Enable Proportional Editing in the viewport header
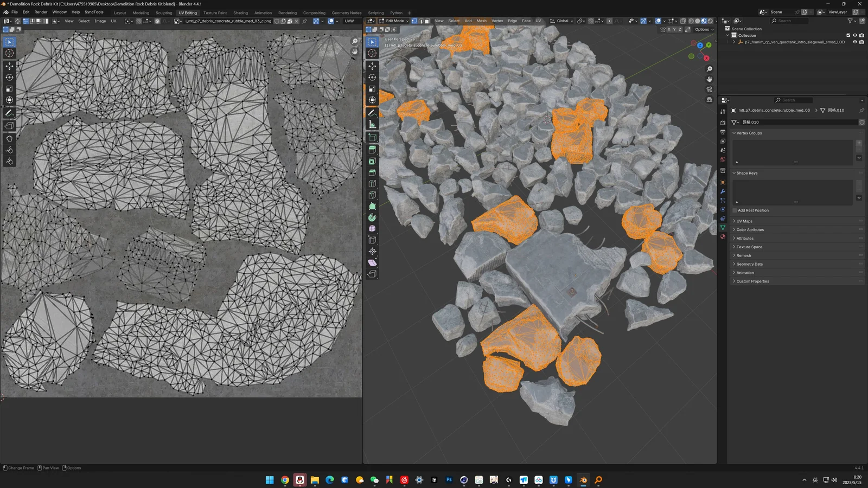Screen dimensions: 868x488 pos(609,21)
